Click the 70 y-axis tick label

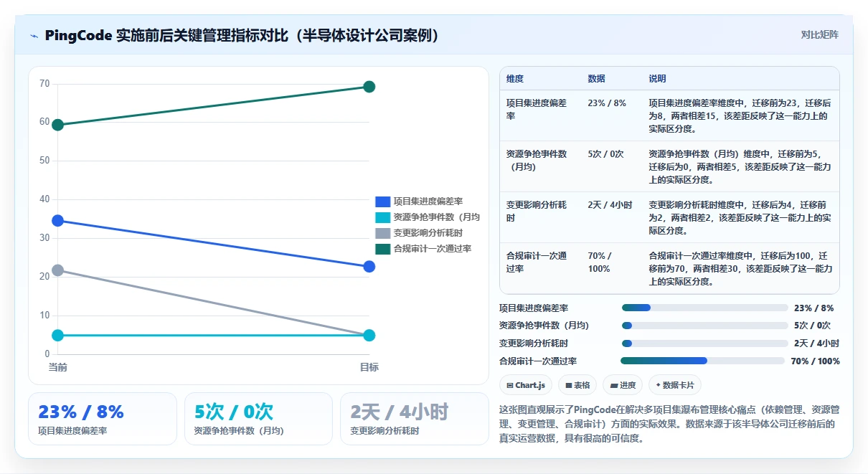(x=44, y=83)
